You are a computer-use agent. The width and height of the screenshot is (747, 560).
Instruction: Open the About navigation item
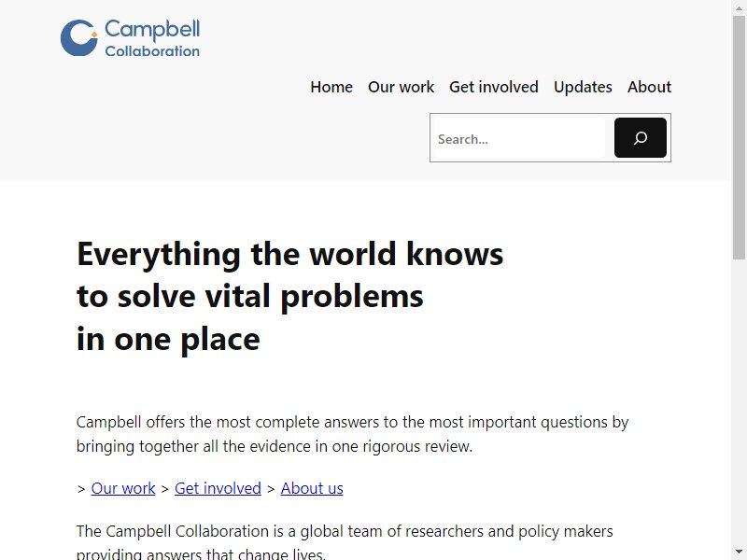click(649, 87)
